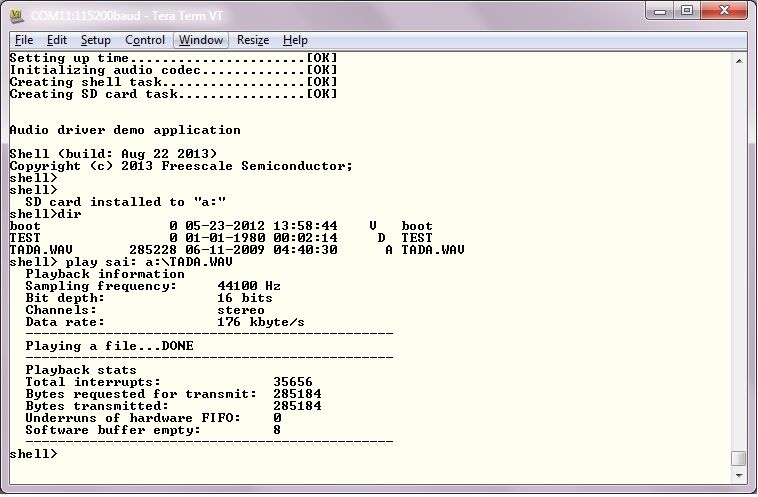This screenshot has width=758, height=497.
Task: Click the 'play sai: a:\TADA.WAV' command
Action: (x=149, y=262)
